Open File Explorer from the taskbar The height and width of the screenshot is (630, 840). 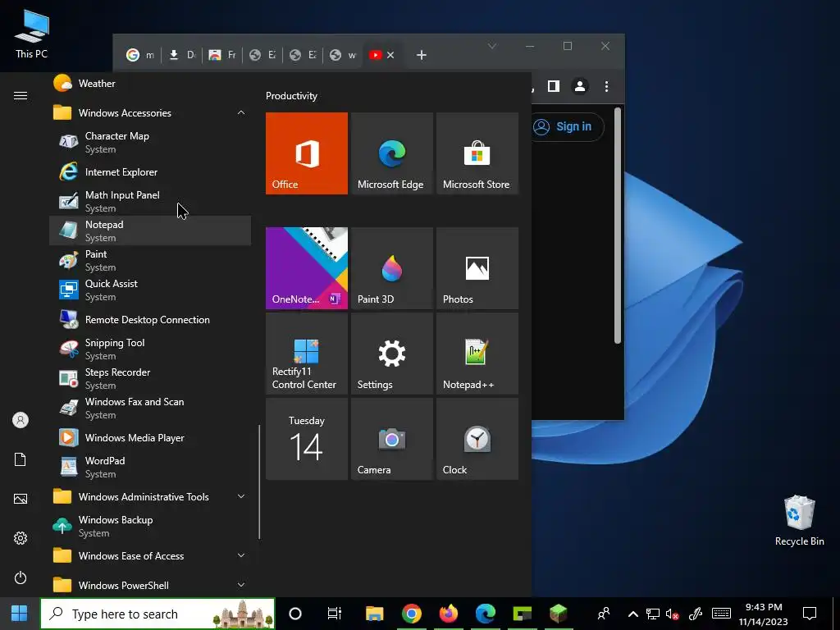[x=374, y=614]
